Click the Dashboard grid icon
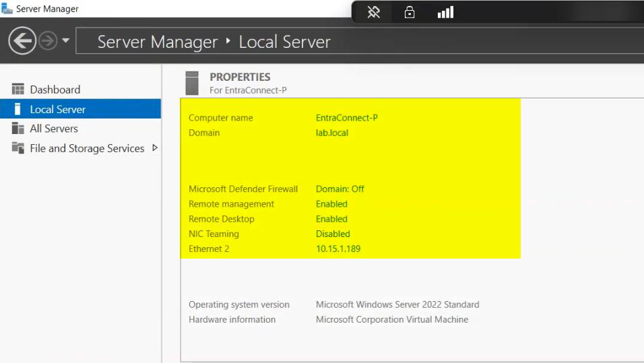This screenshot has width=644, height=363. (18, 89)
